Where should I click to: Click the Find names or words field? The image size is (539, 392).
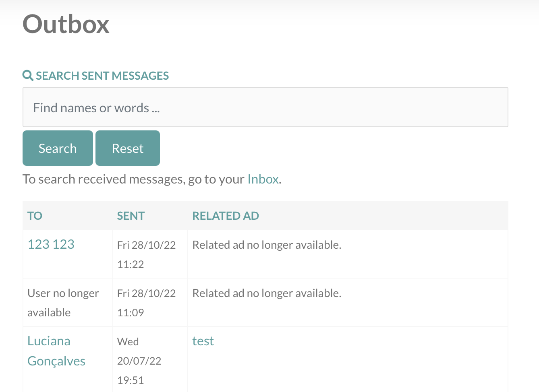tap(265, 107)
